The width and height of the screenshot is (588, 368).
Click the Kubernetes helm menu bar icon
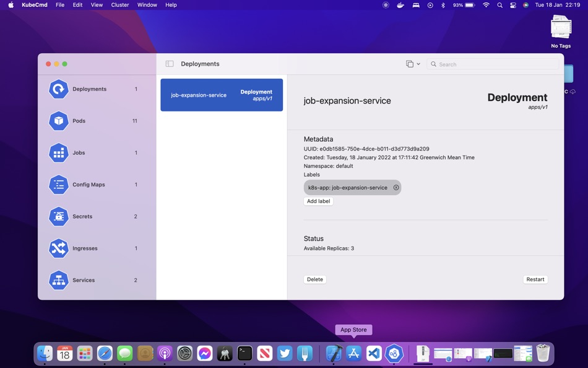pyautogui.click(x=386, y=5)
